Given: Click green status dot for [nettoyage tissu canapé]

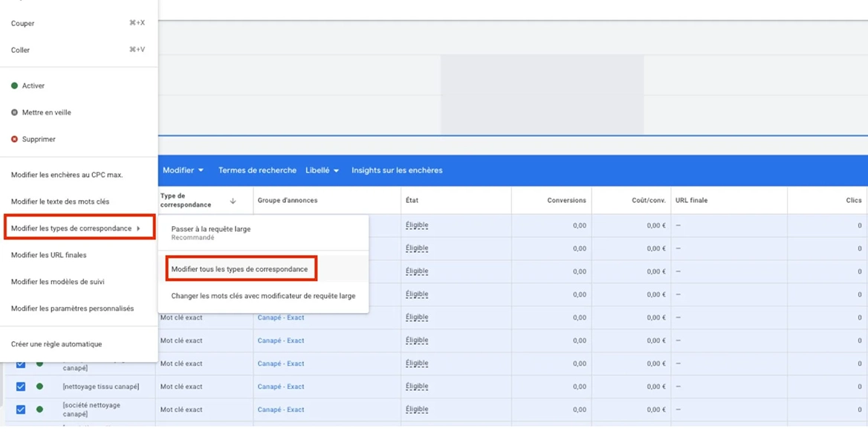Looking at the screenshot, I should pyautogui.click(x=40, y=387).
